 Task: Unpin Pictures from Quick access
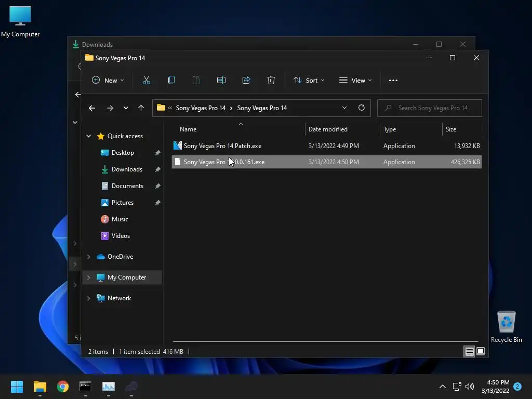(x=157, y=203)
